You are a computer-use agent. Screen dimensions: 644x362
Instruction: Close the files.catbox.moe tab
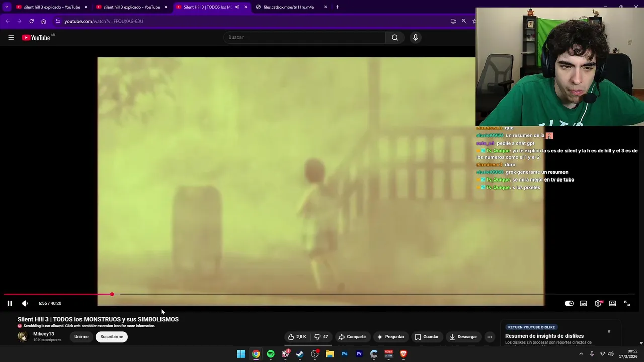point(325,7)
